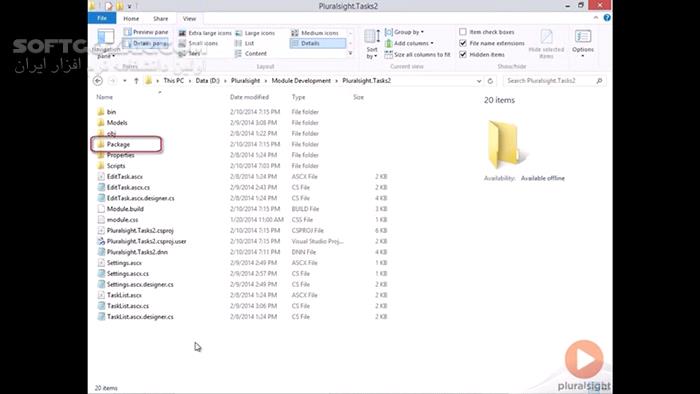700x394 pixels.
Task: Select Settings.ascx.designer.cs file
Action: click(x=140, y=284)
